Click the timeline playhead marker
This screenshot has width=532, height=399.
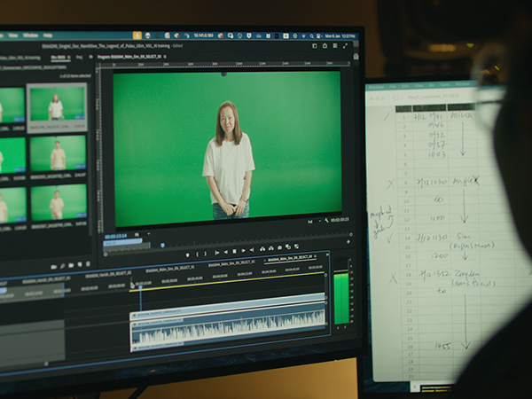140,287
